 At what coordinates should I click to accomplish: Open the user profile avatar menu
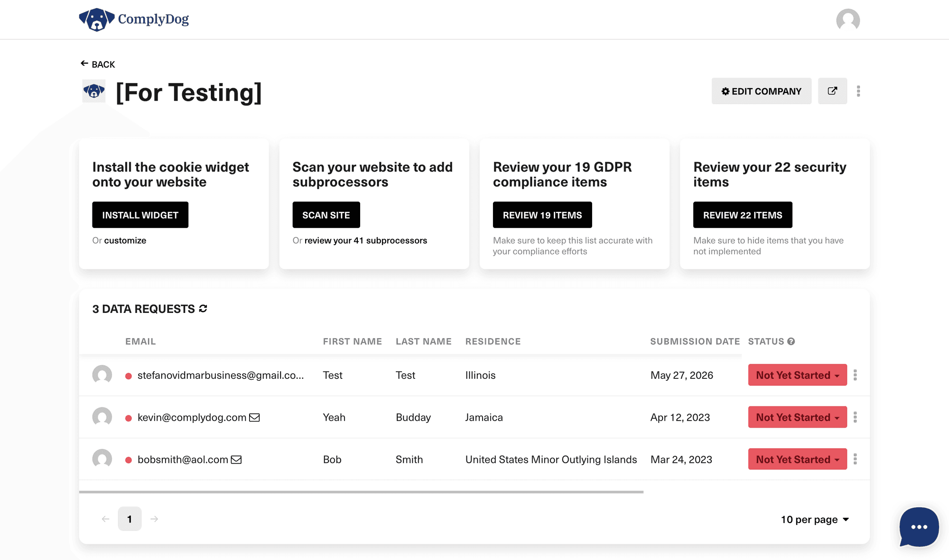click(x=848, y=20)
